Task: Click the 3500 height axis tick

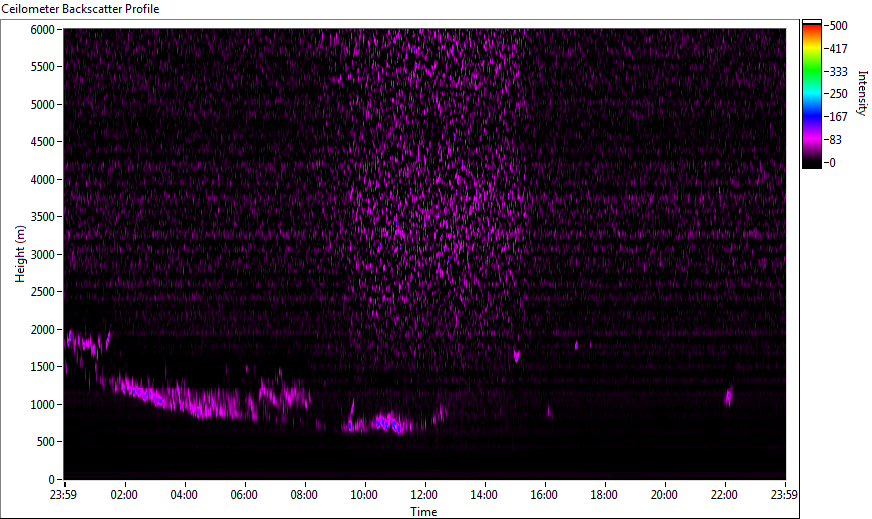Action: 43,217
